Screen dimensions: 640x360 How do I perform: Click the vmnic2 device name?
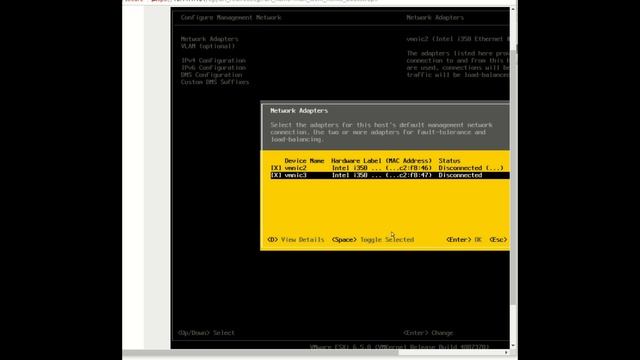[x=295, y=168]
